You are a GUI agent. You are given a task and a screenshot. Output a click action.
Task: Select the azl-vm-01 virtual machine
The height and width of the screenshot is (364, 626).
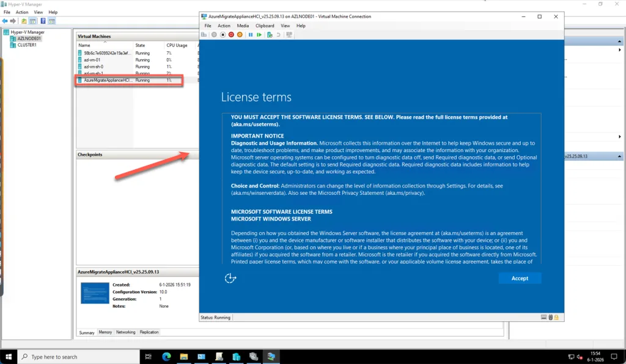[x=93, y=60]
